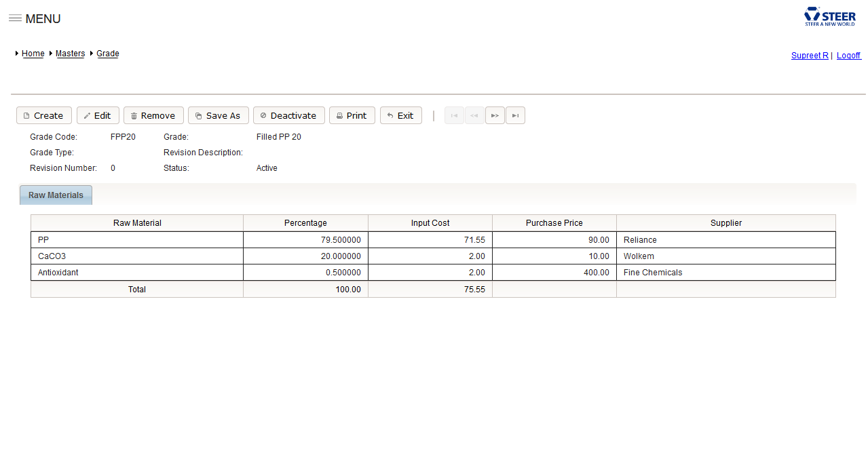This screenshot has width=868, height=472.
Task: Open the hamburger MENU icon
Action: (15, 18)
